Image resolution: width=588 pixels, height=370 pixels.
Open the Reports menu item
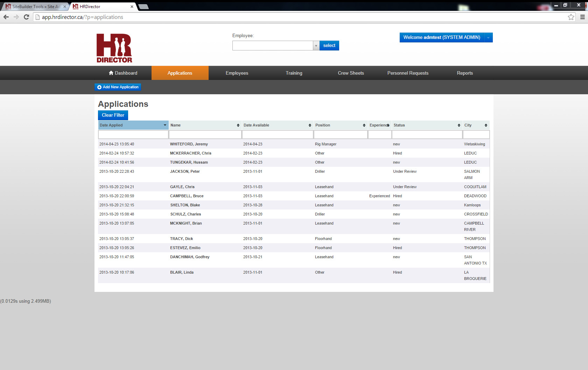point(465,73)
